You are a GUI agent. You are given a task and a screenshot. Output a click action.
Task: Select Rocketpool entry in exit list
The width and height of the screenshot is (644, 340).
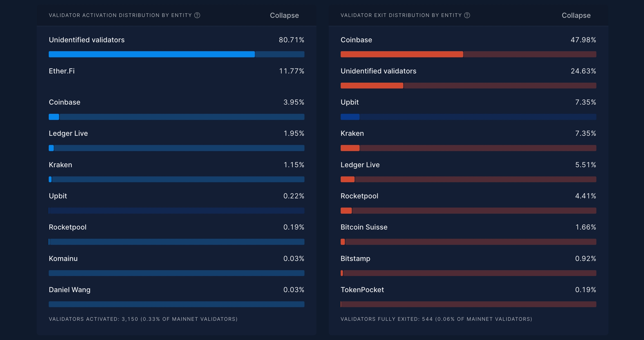pos(359,196)
